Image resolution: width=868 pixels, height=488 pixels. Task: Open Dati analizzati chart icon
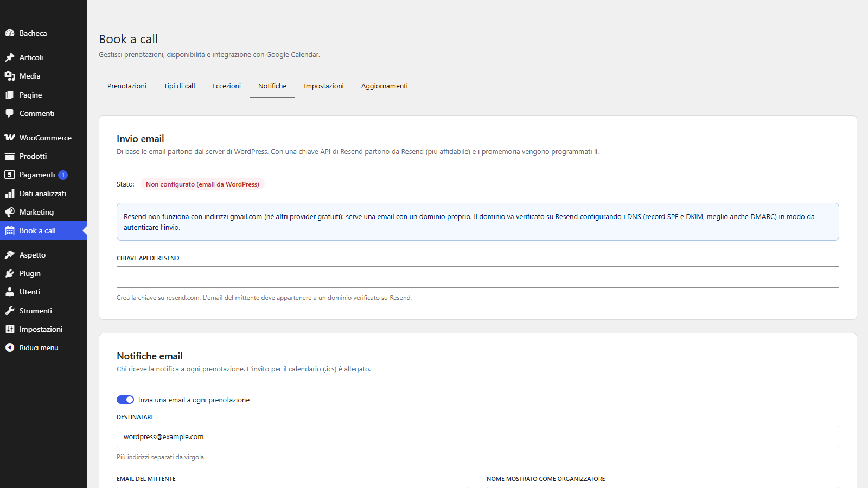[10, 194]
